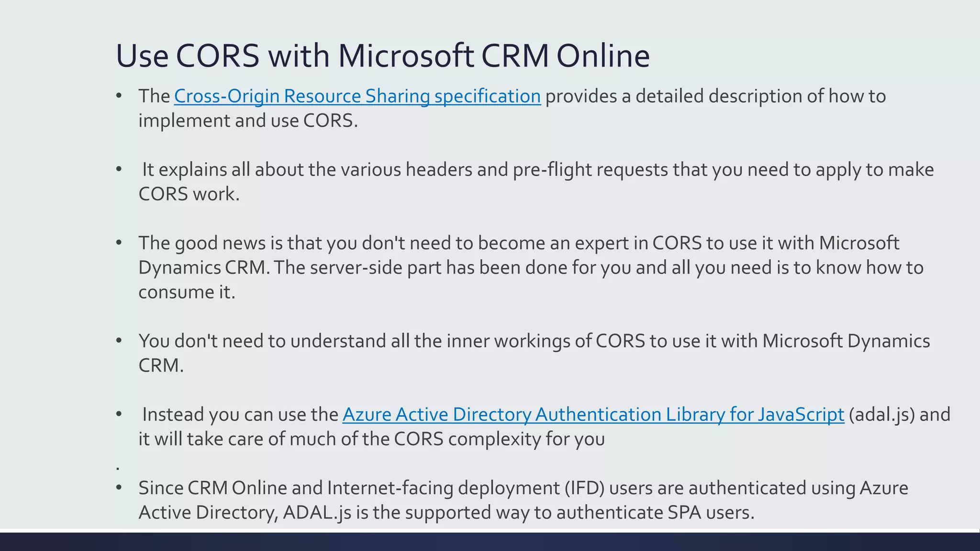Open the Azure Active Directory Authentication Library link
This screenshot has height=551, width=980.
pos(593,415)
